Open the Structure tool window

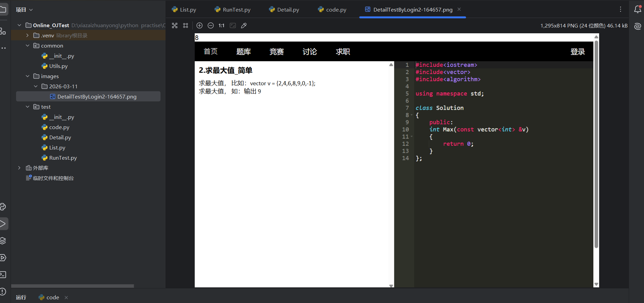click(3, 31)
